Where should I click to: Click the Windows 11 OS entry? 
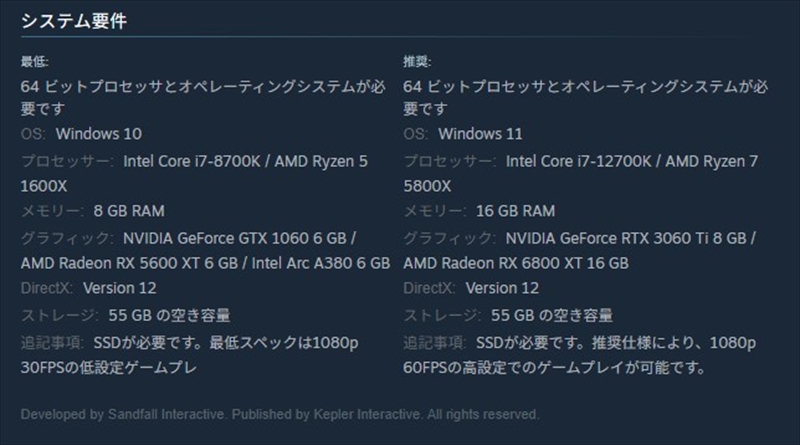[x=480, y=134]
